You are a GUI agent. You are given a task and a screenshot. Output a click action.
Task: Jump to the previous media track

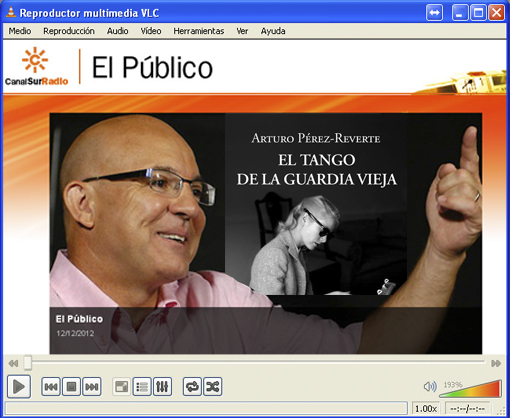click(x=51, y=387)
